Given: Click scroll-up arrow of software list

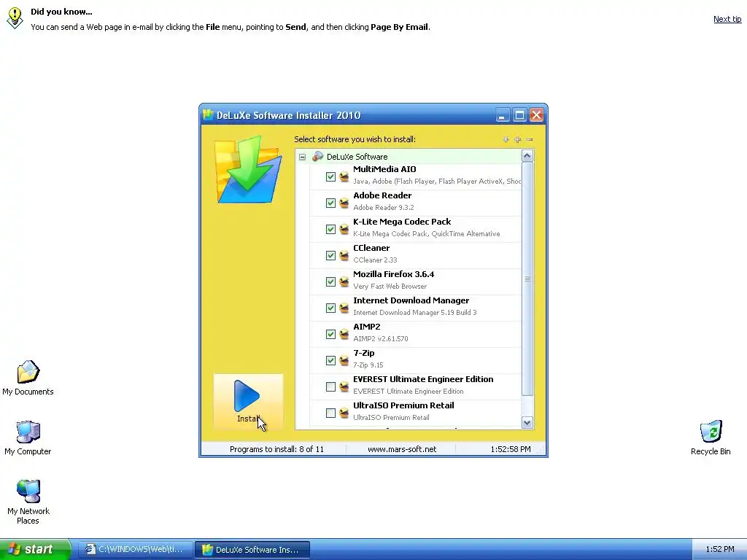Looking at the screenshot, I should [x=527, y=156].
